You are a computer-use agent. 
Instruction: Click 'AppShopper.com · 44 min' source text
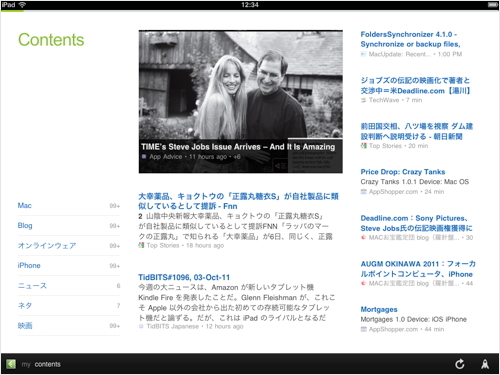(402, 329)
